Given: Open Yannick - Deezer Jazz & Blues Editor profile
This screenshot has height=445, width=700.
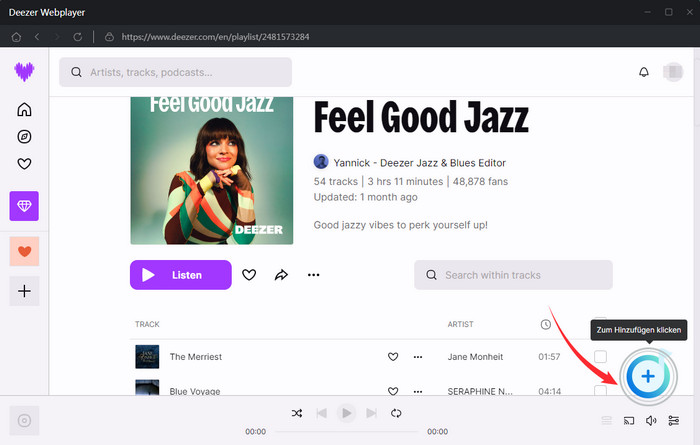Looking at the screenshot, I should pos(420,163).
